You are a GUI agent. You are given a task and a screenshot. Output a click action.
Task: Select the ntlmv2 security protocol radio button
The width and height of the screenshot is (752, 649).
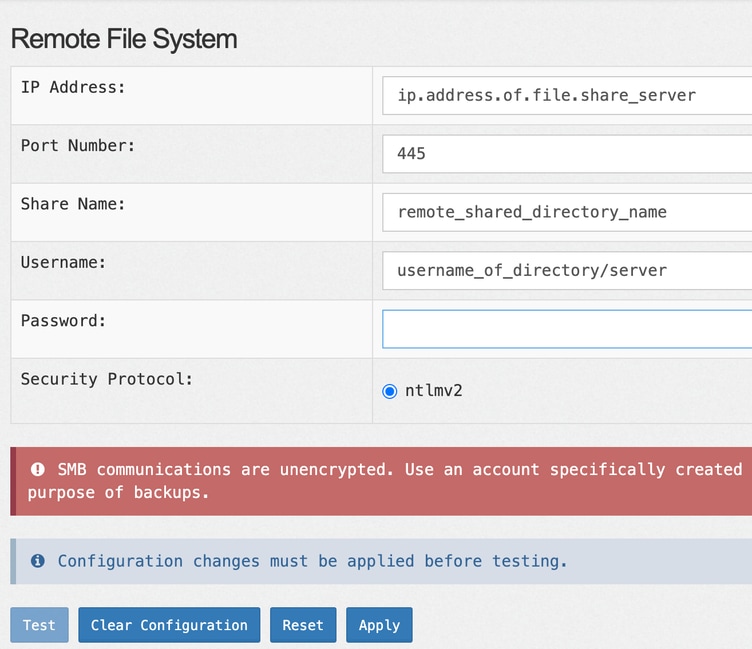tap(389, 391)
